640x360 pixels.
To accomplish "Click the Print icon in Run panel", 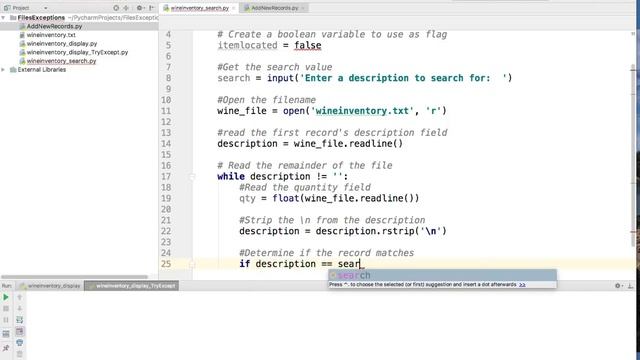I will (20, 343).
